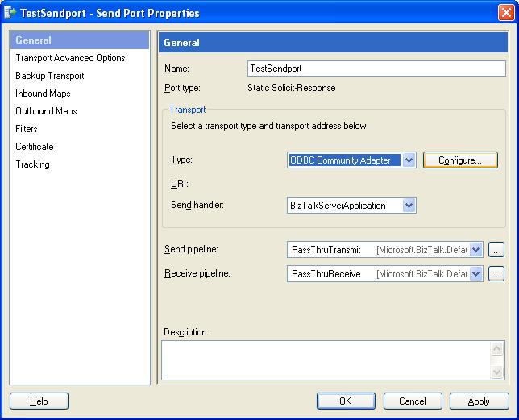Click the Receive pipeline label
The height and width of the screenshot is (420, 519).
click(197, 273)
